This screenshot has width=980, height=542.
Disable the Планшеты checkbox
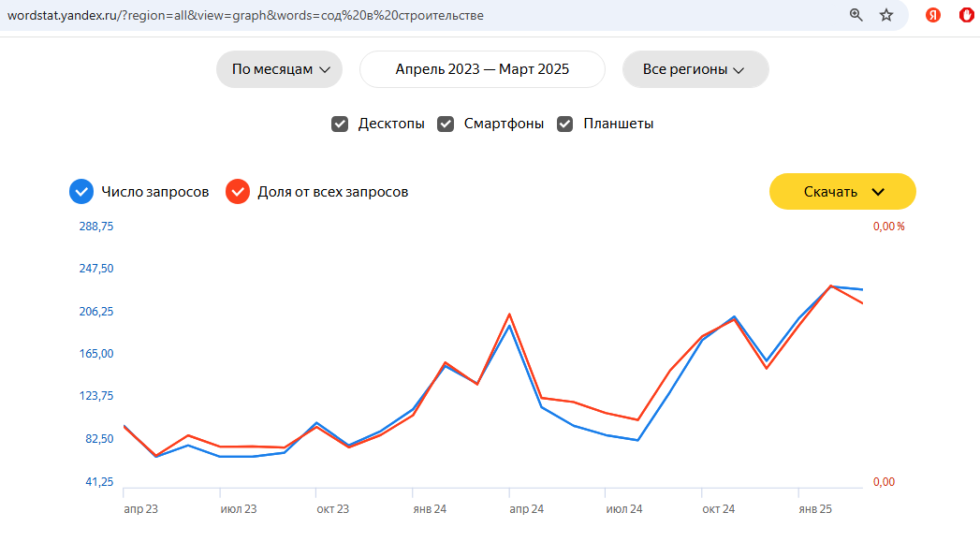[x=565, y=124]
